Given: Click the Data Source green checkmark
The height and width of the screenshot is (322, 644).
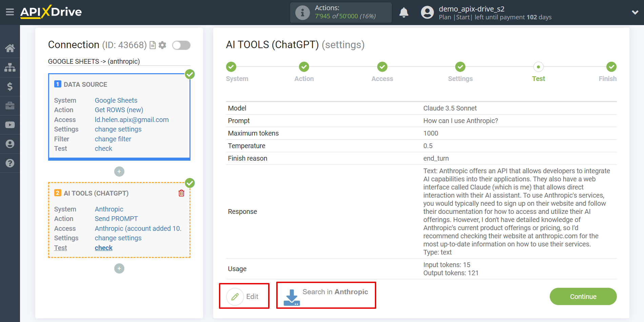Looking at the screenshot, I should point(190,74).
